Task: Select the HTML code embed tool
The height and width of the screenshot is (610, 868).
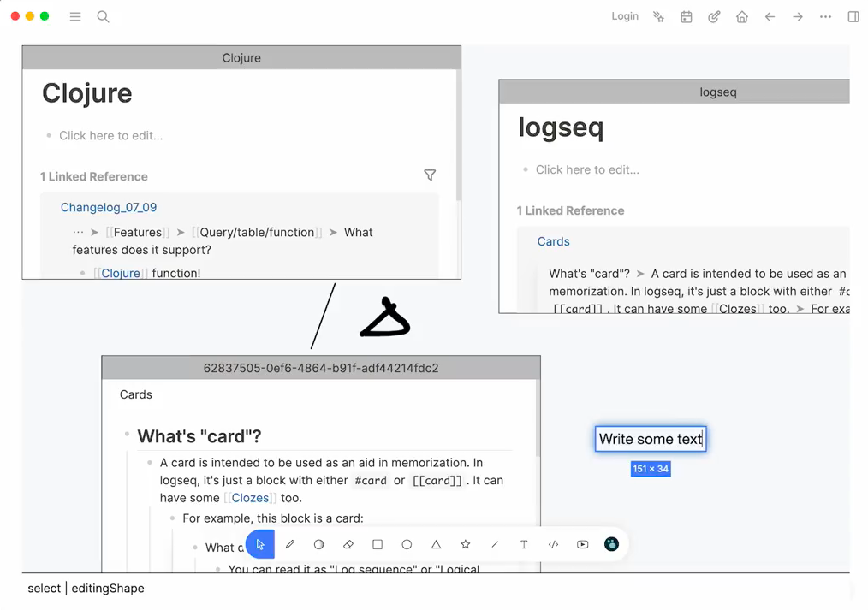Action: pos(553,544)
